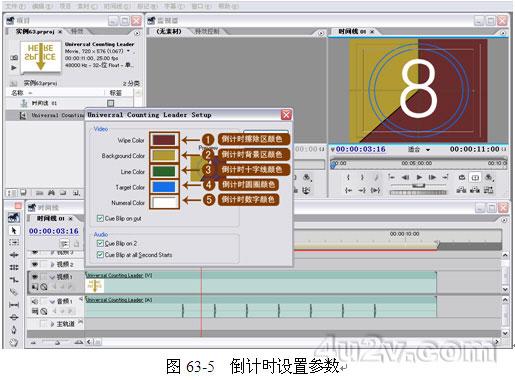This screenshot has height=380, width=515.
Task: Select the Hand tool in toolbox
Action: click(14, 342)
